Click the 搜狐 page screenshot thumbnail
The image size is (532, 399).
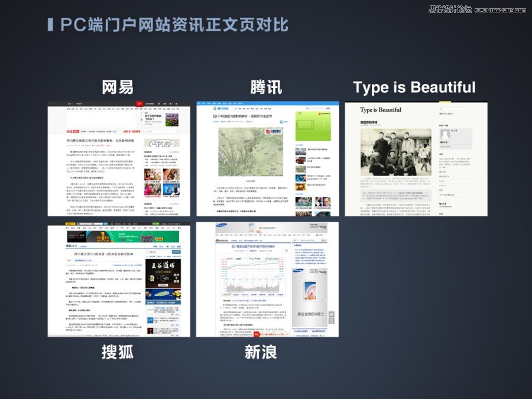click(x=119, y=280)
